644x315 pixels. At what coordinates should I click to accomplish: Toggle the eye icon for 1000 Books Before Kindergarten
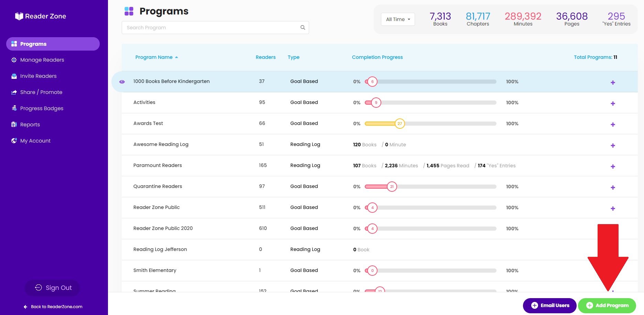[122, 82]
